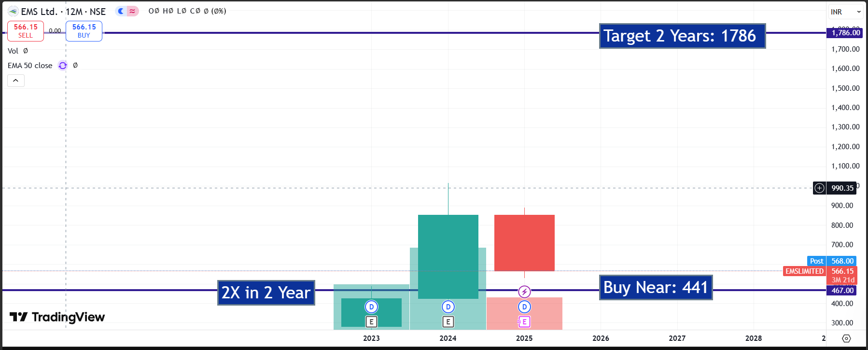
Task: Click the EMS Ltd. logo icon
Action: click(13, 12)
